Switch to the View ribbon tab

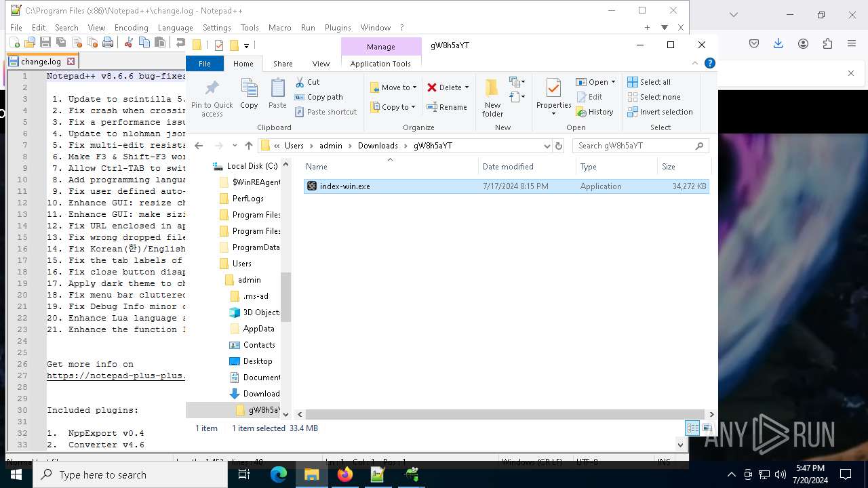(x=321, y=64)
